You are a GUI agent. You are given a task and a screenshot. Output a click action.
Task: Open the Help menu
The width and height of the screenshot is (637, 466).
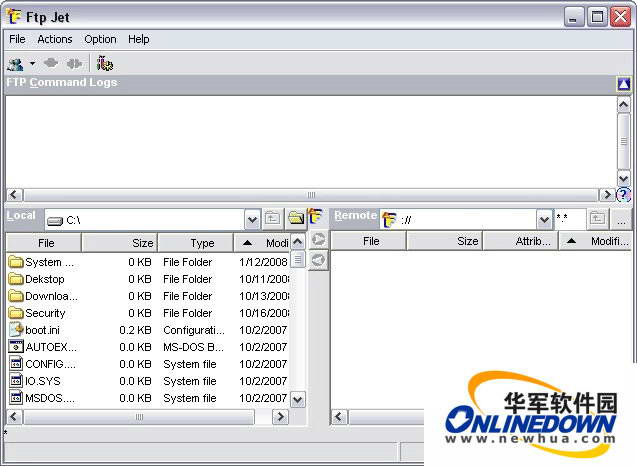point(139,39)
